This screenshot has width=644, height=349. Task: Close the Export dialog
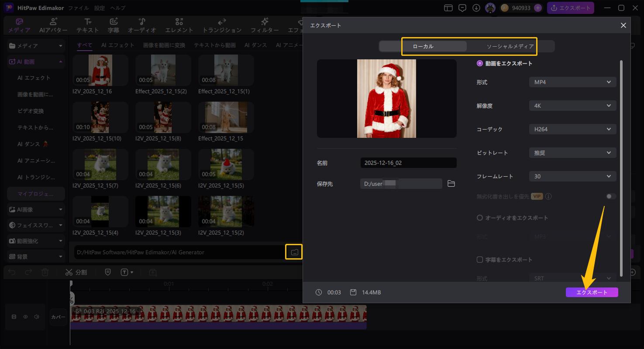(x=623, y=25)
